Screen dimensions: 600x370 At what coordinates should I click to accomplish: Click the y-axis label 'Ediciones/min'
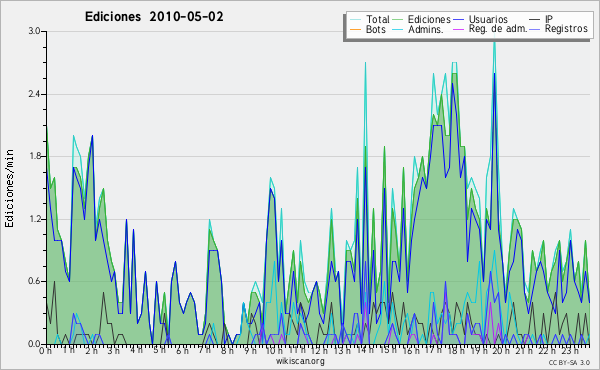coord(9,188)
